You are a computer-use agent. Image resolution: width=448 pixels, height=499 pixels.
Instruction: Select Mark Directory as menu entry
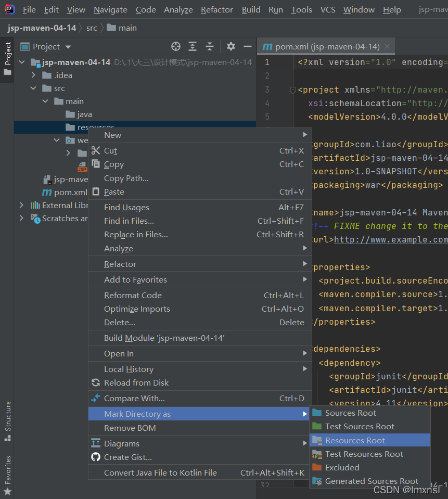pyautogui.click(x=199, y=414)
